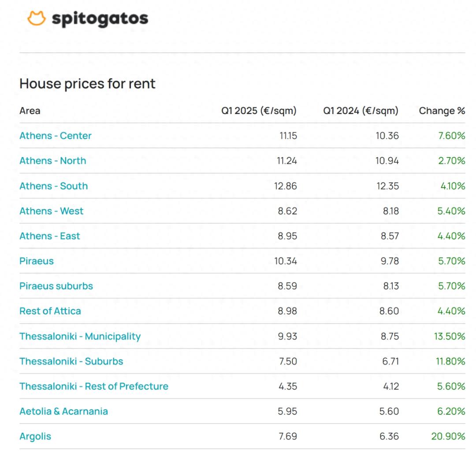Viewport: 476px width, 454px height.
Task: Click the Change % column header
Action: (442, 111)
